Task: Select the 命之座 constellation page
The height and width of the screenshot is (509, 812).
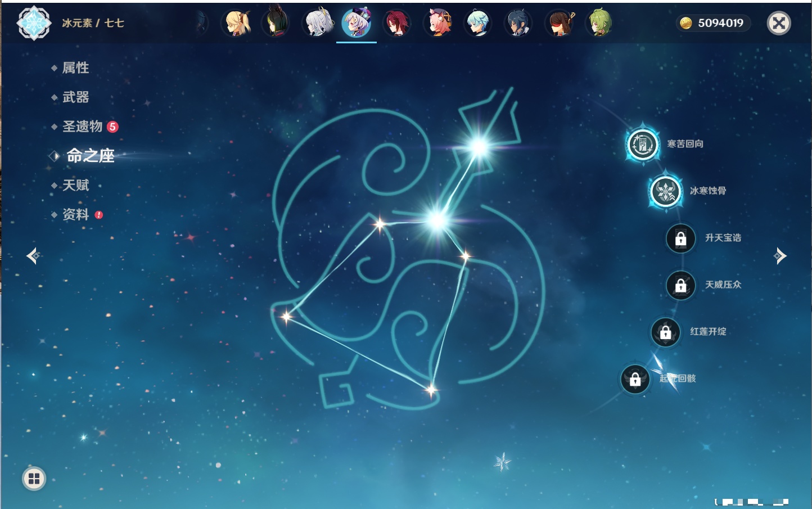Action: pyautogui.click(x=90, y=156)
